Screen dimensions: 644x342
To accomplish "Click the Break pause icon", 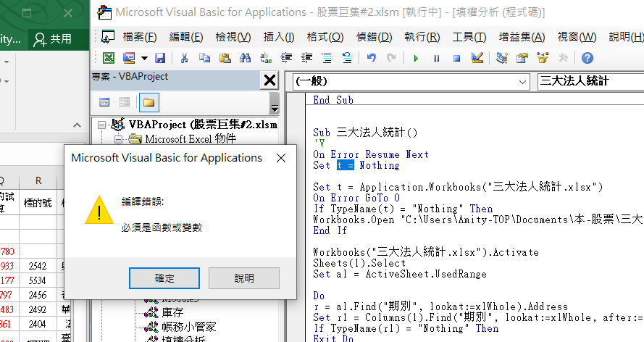I will pyautogui.click(x=436, y=59).
